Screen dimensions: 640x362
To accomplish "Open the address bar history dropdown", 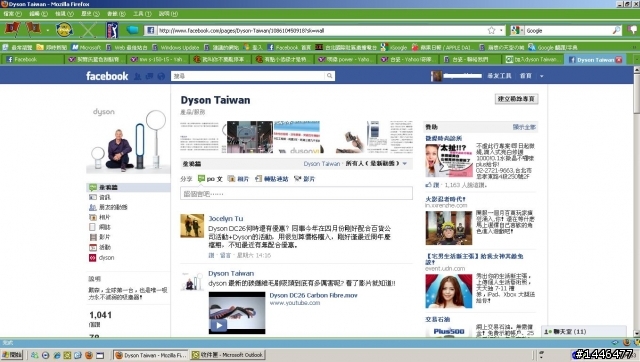I will (x=501, y=30).
